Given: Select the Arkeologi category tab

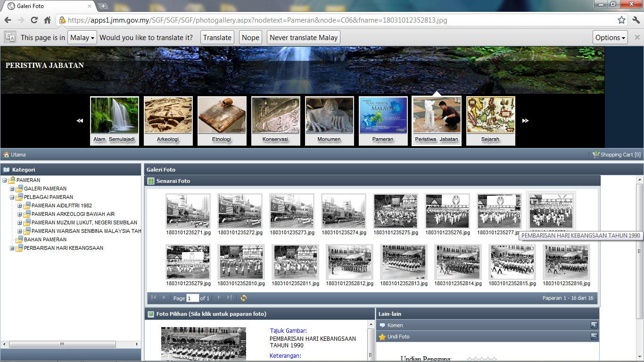Looking at the screenshot, I should (x=168, y=121).
